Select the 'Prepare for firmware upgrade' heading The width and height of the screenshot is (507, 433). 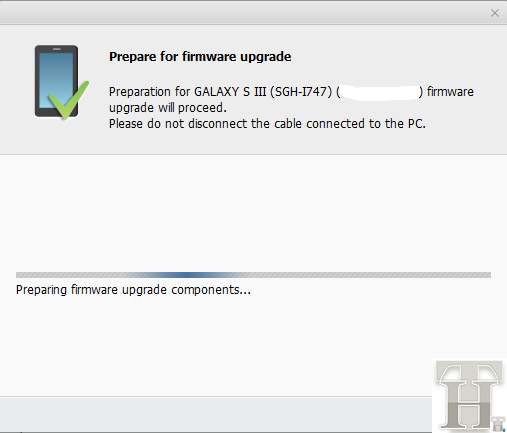200,57
